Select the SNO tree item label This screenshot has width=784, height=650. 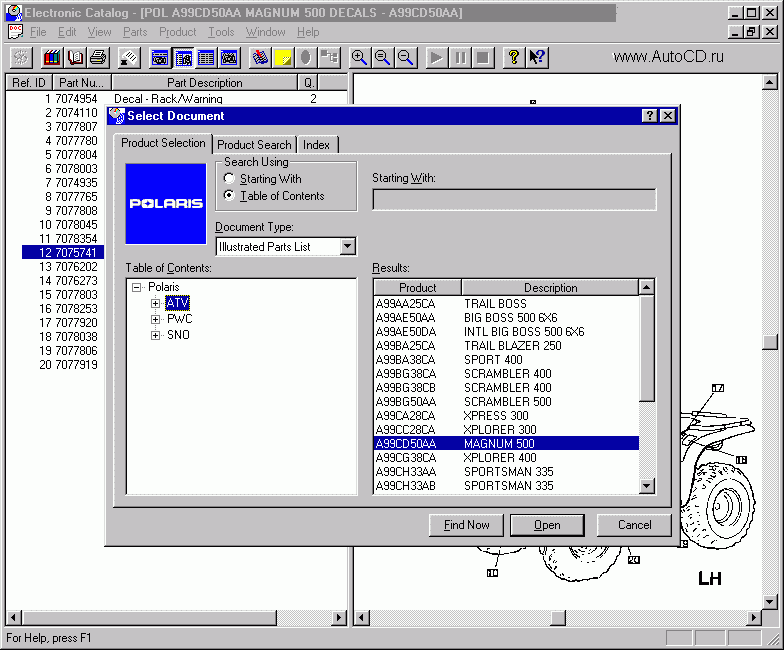pos(178,335)
